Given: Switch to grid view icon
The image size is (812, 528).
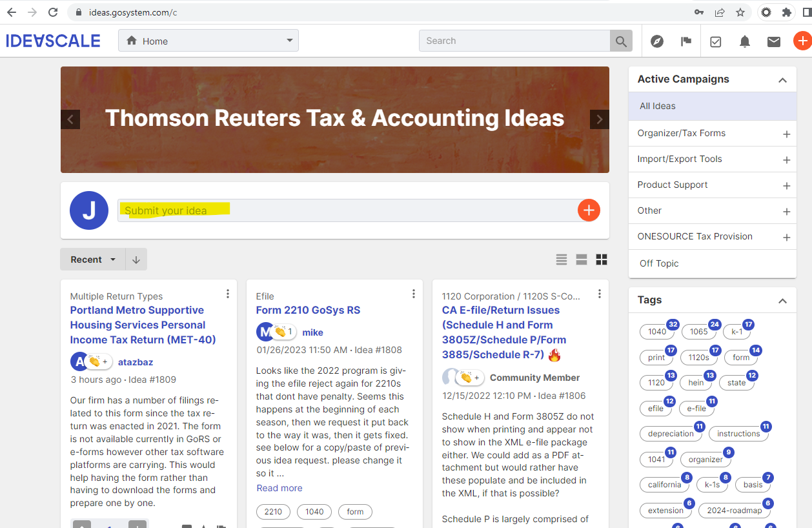Looking at the screenshot, I should (x=602, y=259).
